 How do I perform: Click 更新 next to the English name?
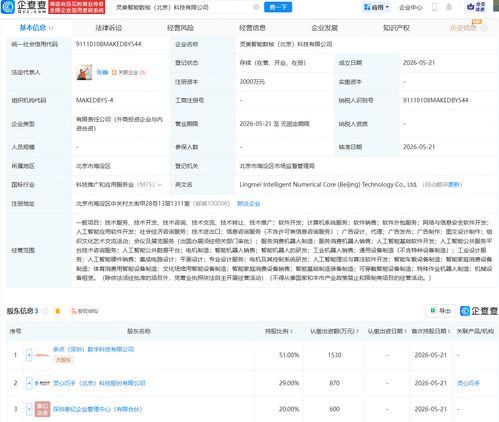tap(454, 185)
